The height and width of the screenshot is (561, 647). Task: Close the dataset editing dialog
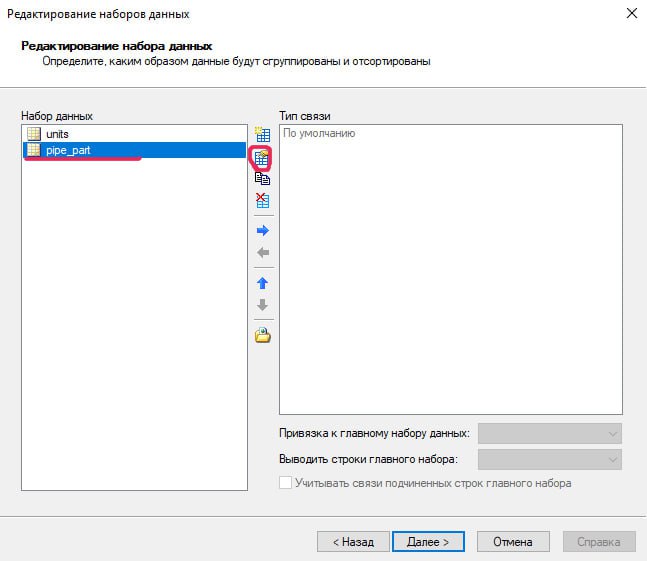click(631, 14)
